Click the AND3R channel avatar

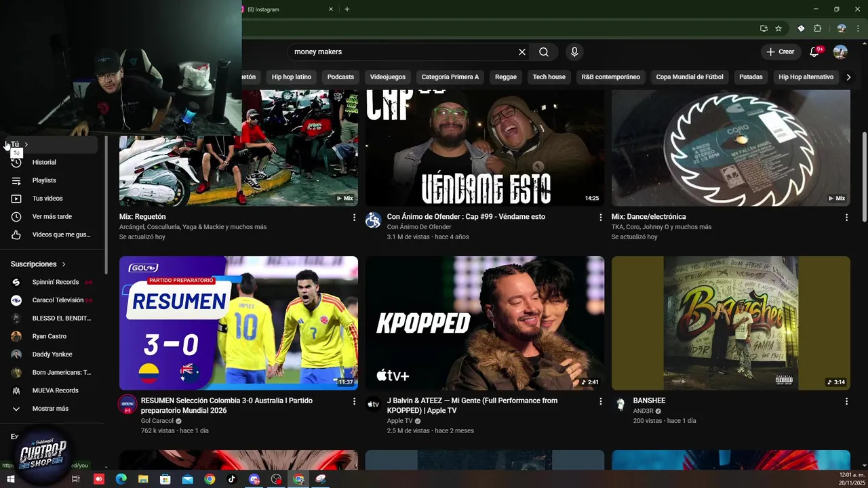click(x=620, y=404)
